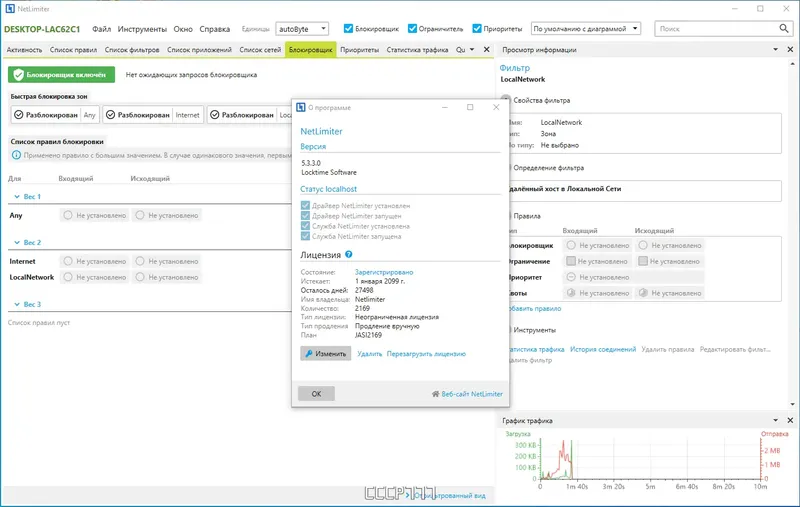800x507 pixels.
Task: Click the info panel vertical scrollbar
Action: [x=792, y=234]
